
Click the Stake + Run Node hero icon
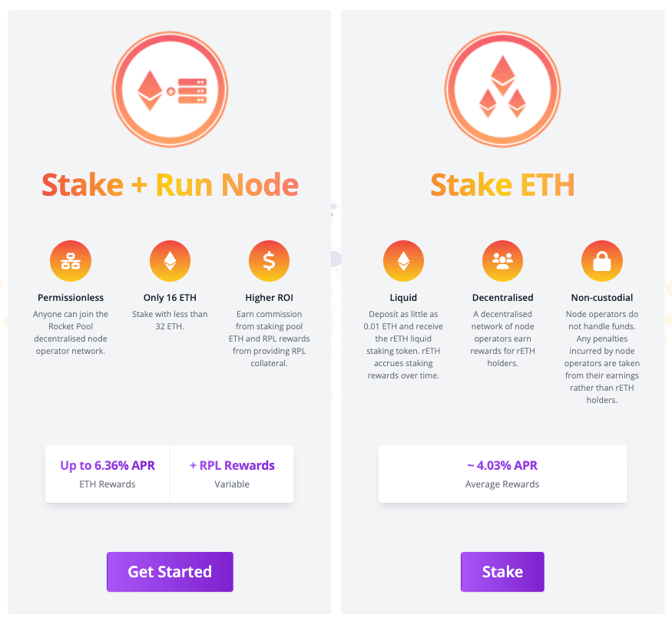(x=170, y=90)
